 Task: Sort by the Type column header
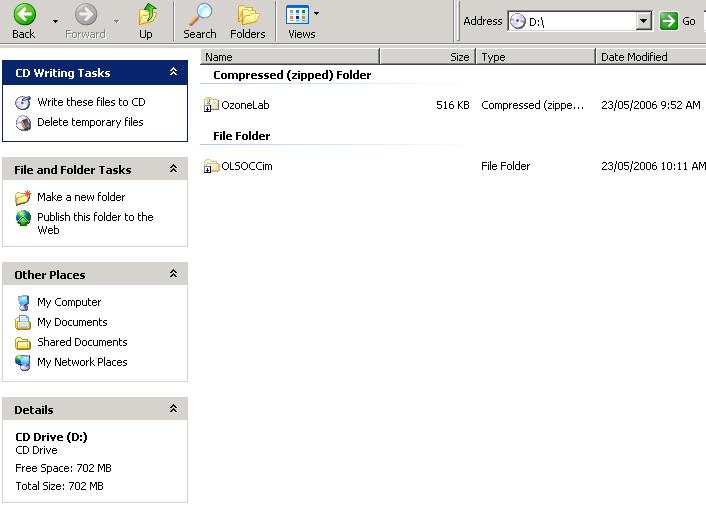coord(535,57)
